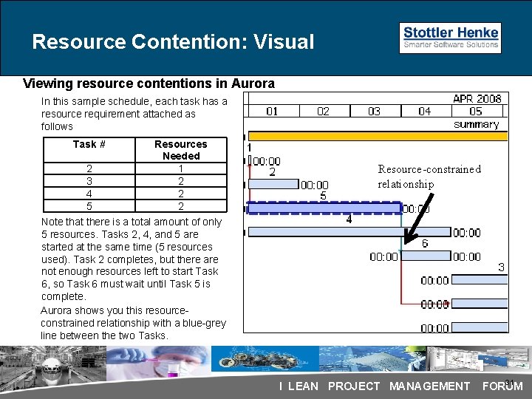Select the yellow summary bar in Gantt chart
Screen dimensions: 532x399
point(378,137)
